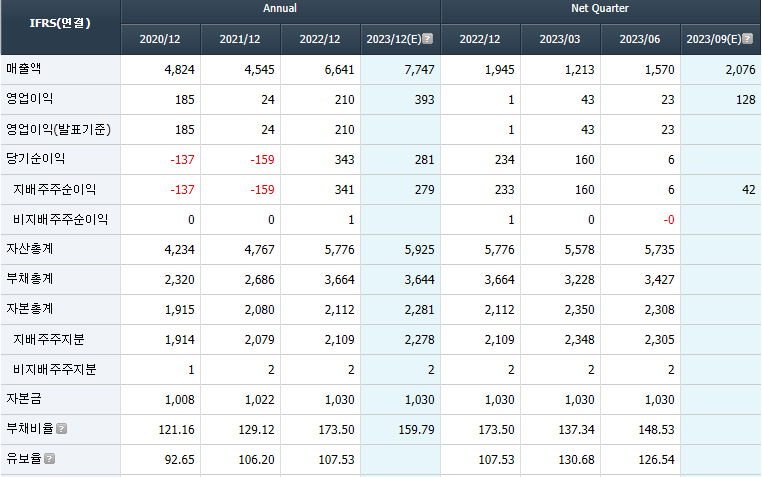The image size is (762, 477).
Task: Click the 7,747 estimated revenue value
Action: tap(419, 69)
